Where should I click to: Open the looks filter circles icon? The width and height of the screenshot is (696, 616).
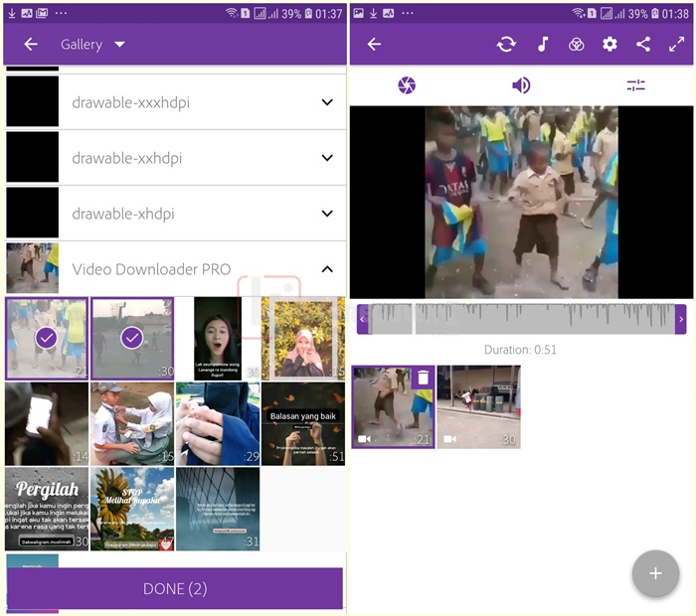coord(576,44)
